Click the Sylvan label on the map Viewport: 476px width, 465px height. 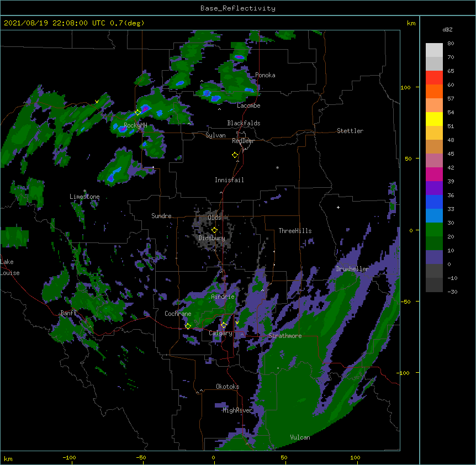tap(215, 135)
